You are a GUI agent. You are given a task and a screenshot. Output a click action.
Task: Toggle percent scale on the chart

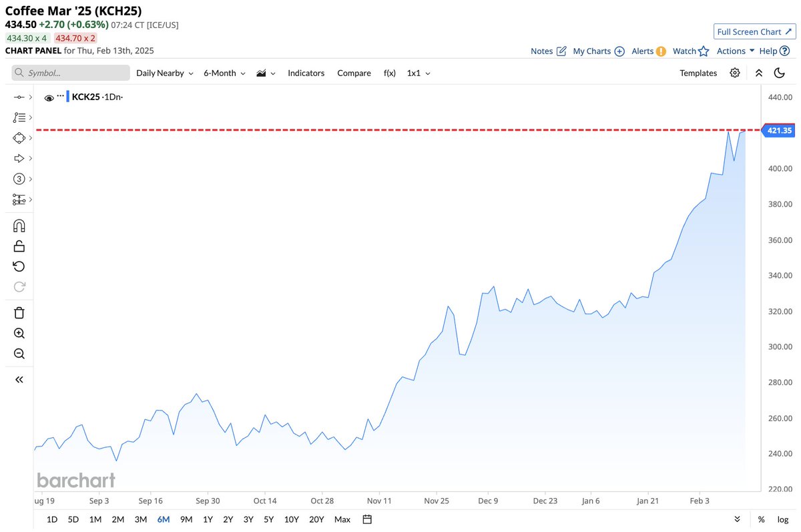tap(760, 519)
